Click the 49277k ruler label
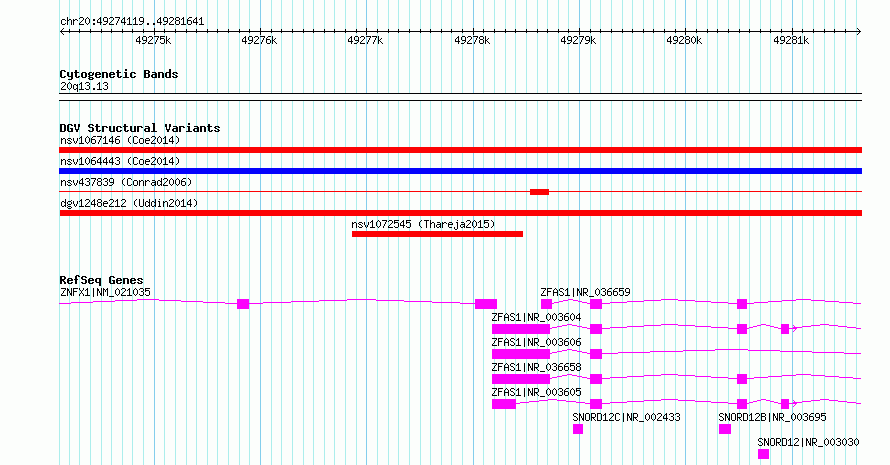The image size is (890, 465). point(366,40)
